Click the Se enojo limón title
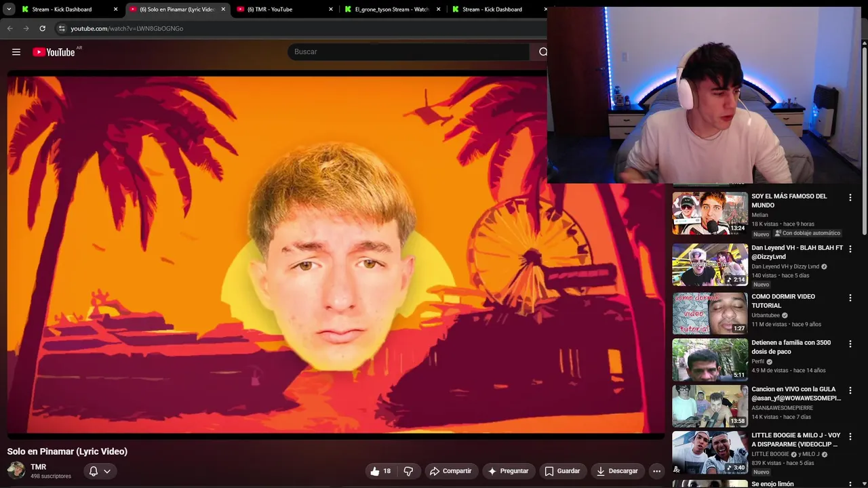The image size is (868, 488). click(772, 484)
